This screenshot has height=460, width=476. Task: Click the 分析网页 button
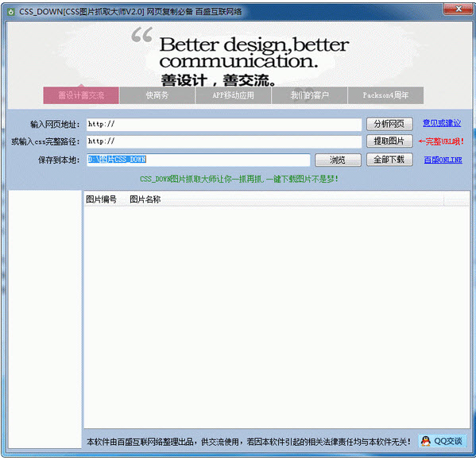(x=389, y=124)
